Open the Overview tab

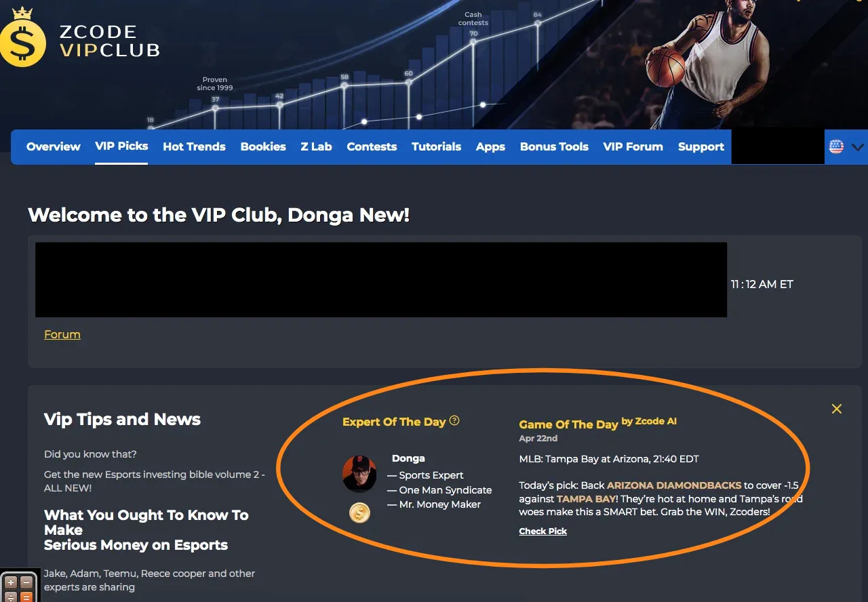[54, 146]
